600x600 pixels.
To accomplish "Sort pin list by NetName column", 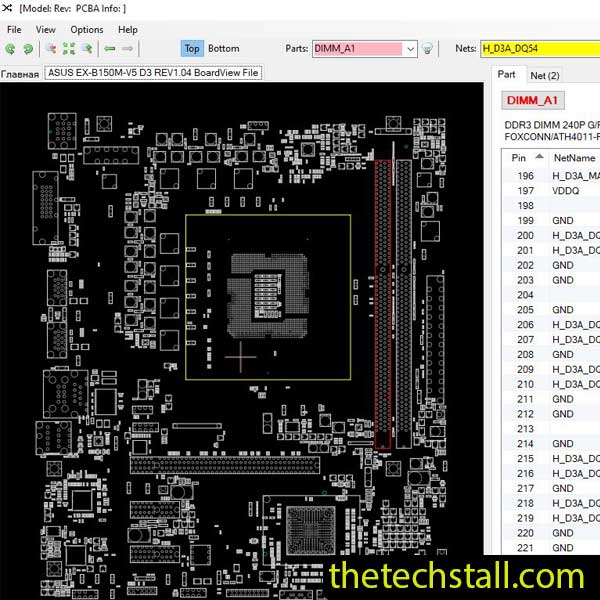I will 574,157.
